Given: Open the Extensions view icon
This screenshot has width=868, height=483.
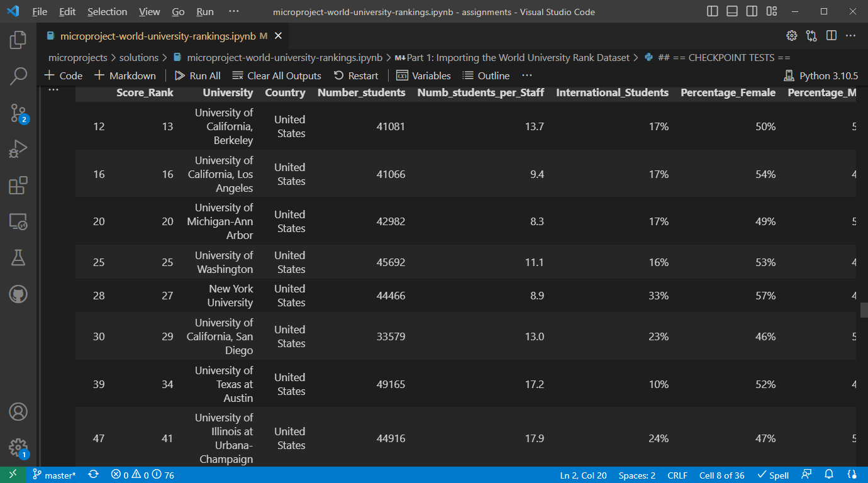Looking at the screenshot, I should point(18,186).
